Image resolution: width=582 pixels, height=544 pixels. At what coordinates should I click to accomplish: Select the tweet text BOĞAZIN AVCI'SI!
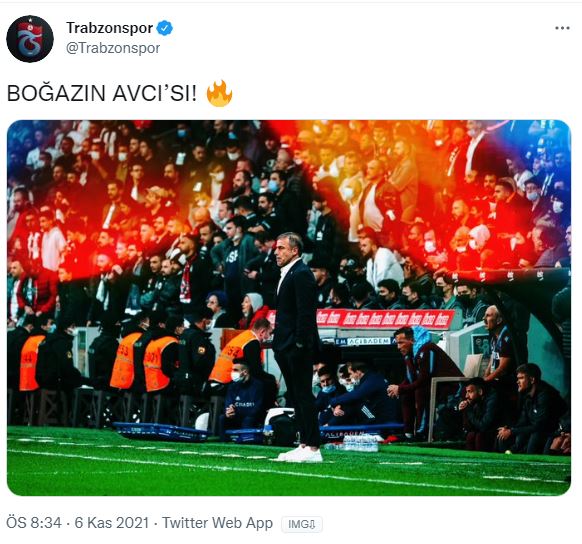click(x=102, y=94)
